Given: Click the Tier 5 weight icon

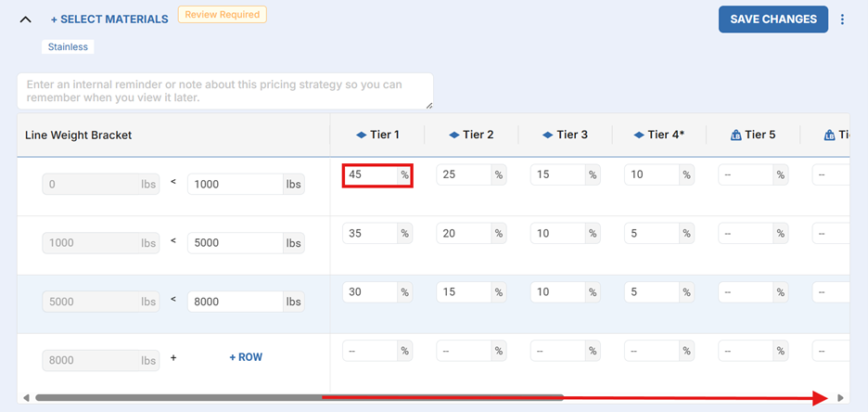Looking at the screenshot, I should point(736,135).
